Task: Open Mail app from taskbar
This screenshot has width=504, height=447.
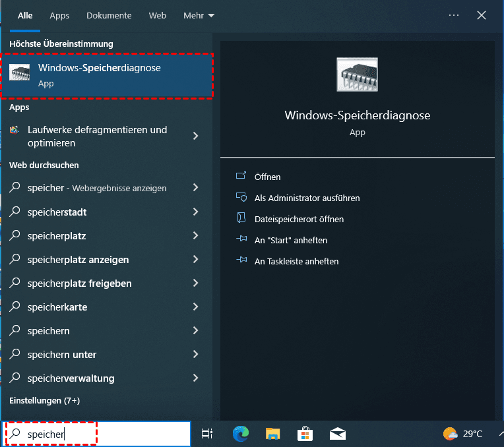Action: pyautogui.click(x=338, y=434)
